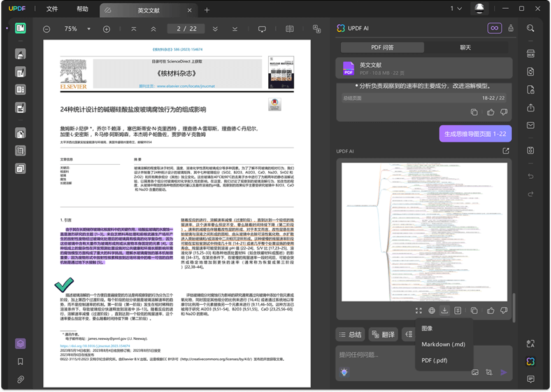Open the mind map in external view
Image resolution: width=551 pixels, height=392 pixels.
pyautogui.click(x=506, y=151)
